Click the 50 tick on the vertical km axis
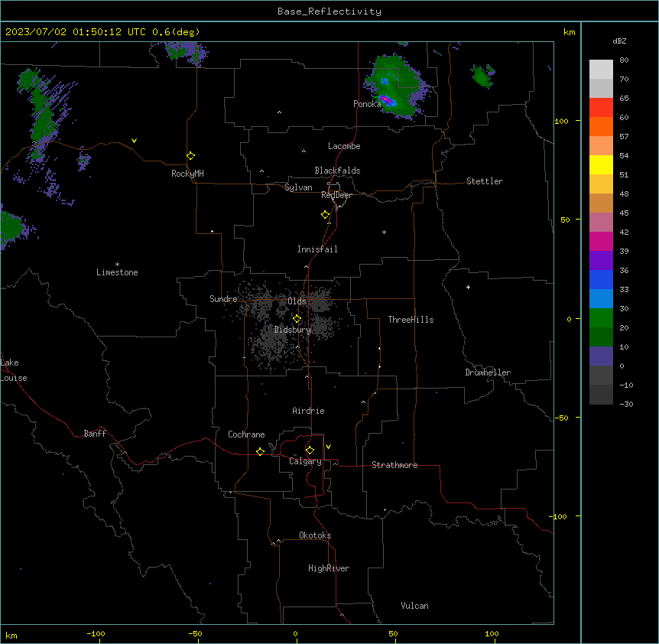The width and height of the screenshot is (659, 644). pyautogui.click(x=565, y=220)
